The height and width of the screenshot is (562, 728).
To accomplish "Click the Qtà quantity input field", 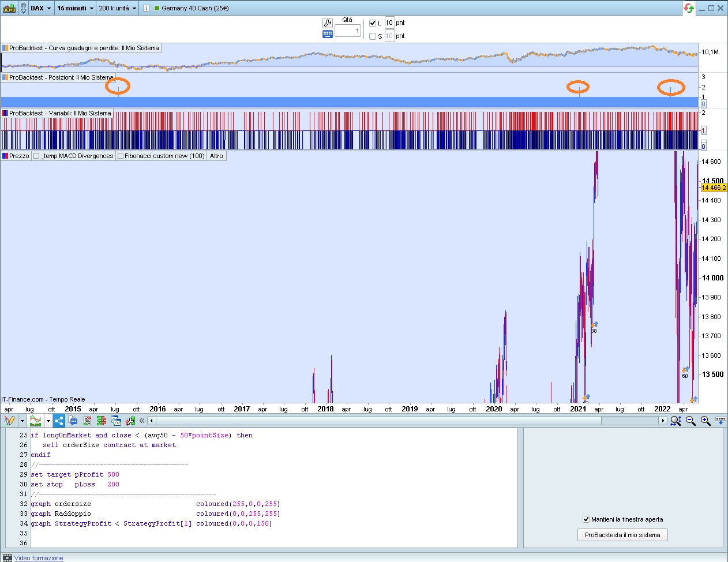I will coord(347,31).
